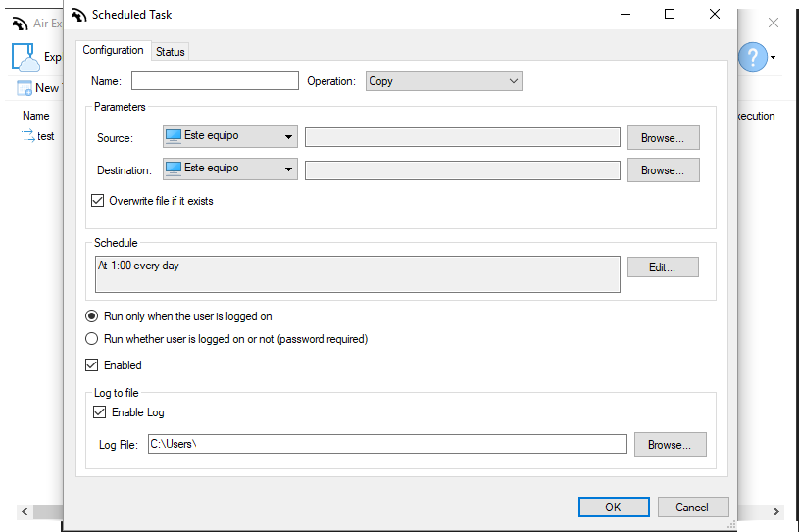Click the Air Explorer cloud export icon
This screenshot has height=532, width=799.
click(25, 57)
